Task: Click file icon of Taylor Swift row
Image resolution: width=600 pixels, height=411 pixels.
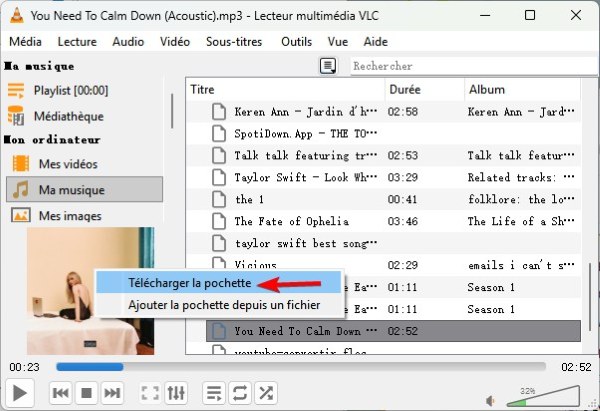Action: [219, 177]
